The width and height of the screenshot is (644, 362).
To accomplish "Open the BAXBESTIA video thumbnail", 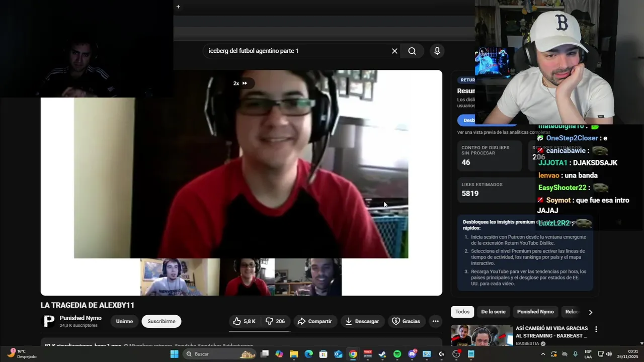I will [481, 335].
